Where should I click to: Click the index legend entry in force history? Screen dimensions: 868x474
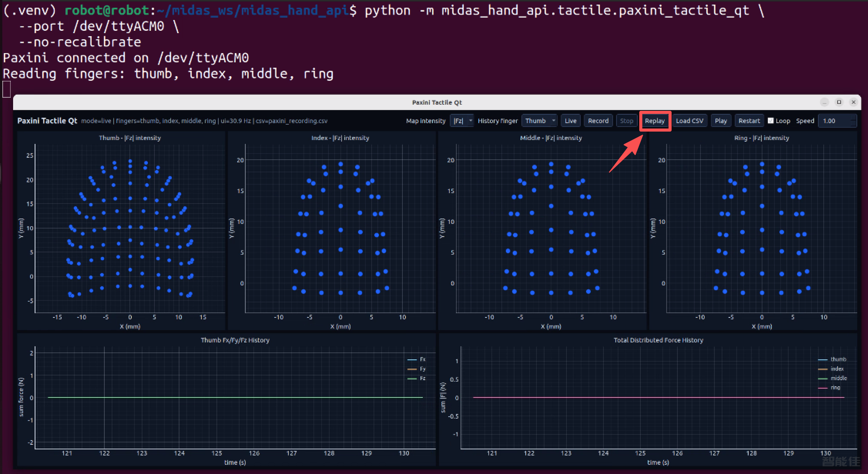(831, 369)
